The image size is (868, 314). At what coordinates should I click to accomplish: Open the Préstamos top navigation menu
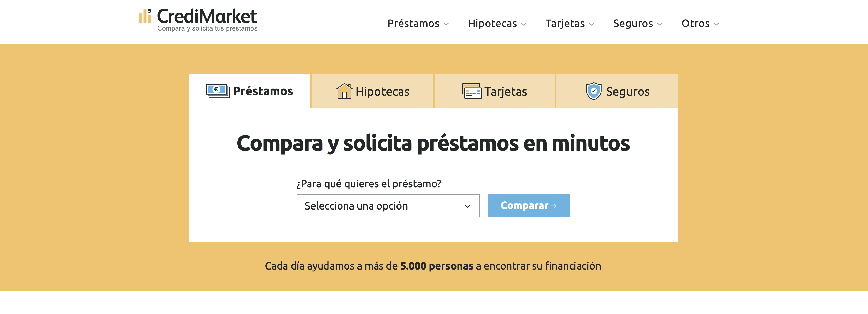[x=413, y=24]
